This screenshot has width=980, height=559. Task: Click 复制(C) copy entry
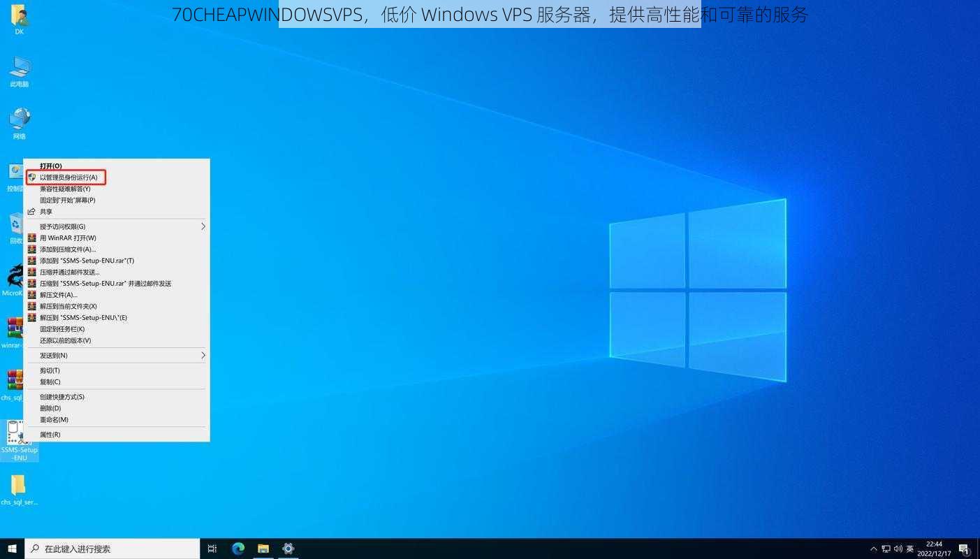117,382
